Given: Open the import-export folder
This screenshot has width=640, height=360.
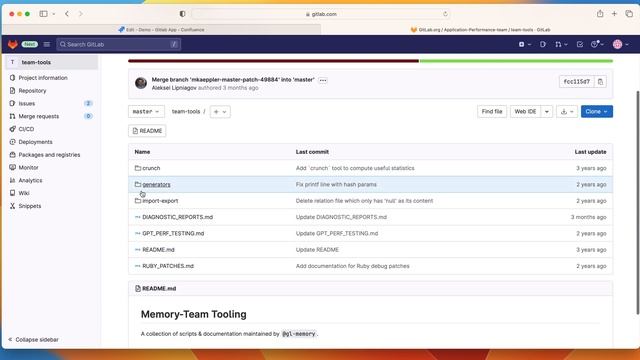Looking at the screenshot, I should click(x=160, y=201).
